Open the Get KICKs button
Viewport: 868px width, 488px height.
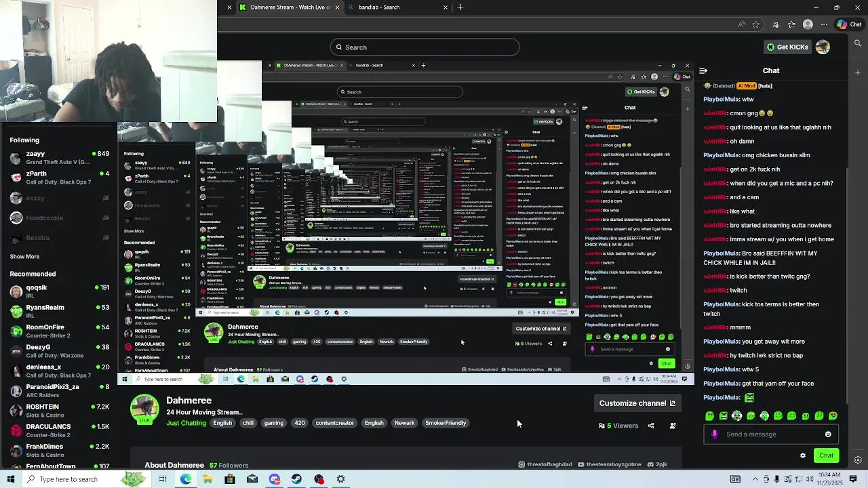[787, 47]
